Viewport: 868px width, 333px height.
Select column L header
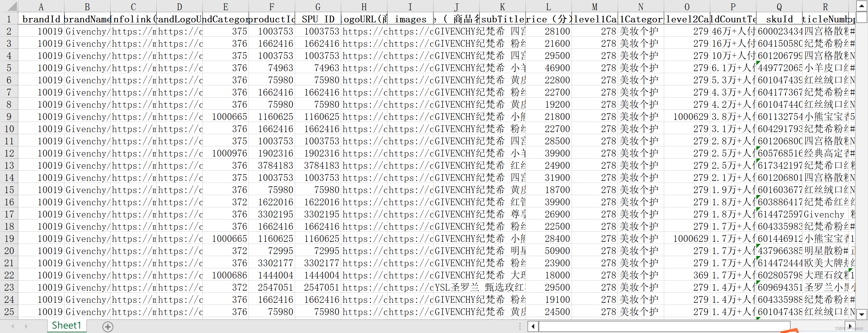[x=548, y=6]
